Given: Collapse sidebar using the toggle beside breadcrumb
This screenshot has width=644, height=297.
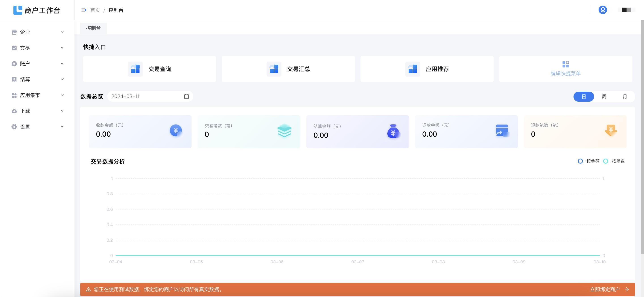Looking at the screenshot, I should 84,10.
